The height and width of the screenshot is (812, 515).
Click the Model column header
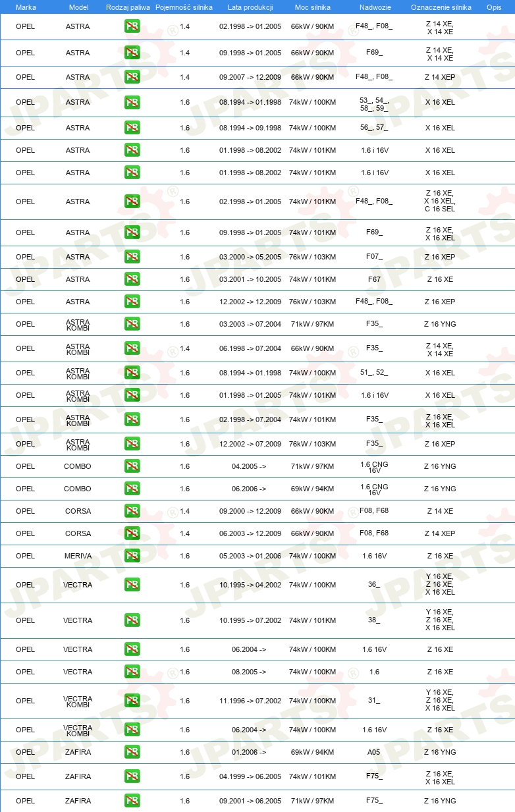pyautogui.click(x=78, y=7)
